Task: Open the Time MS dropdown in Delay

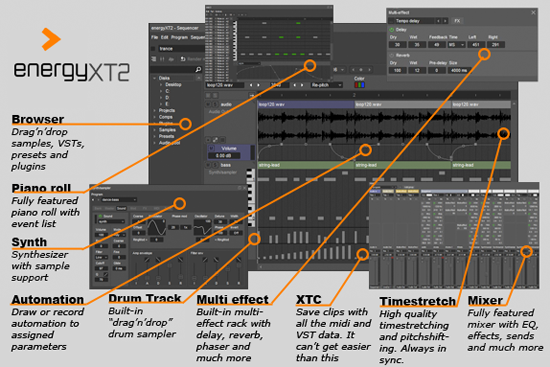Action: point(456,45)
